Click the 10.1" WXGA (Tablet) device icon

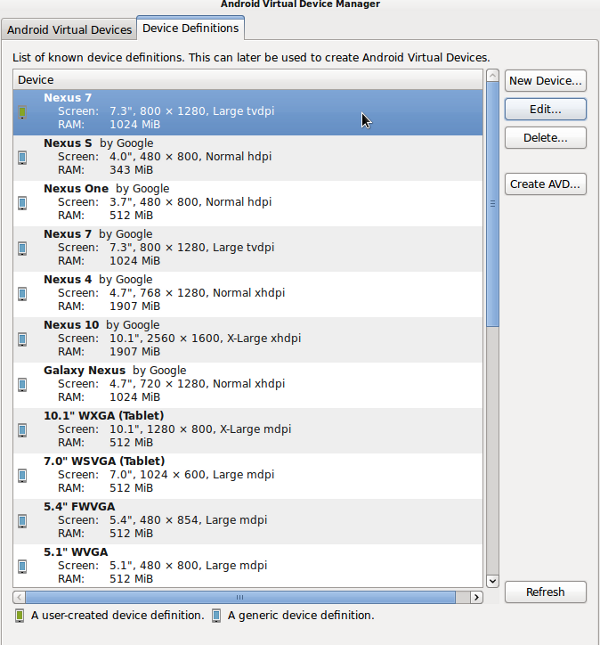23,430
